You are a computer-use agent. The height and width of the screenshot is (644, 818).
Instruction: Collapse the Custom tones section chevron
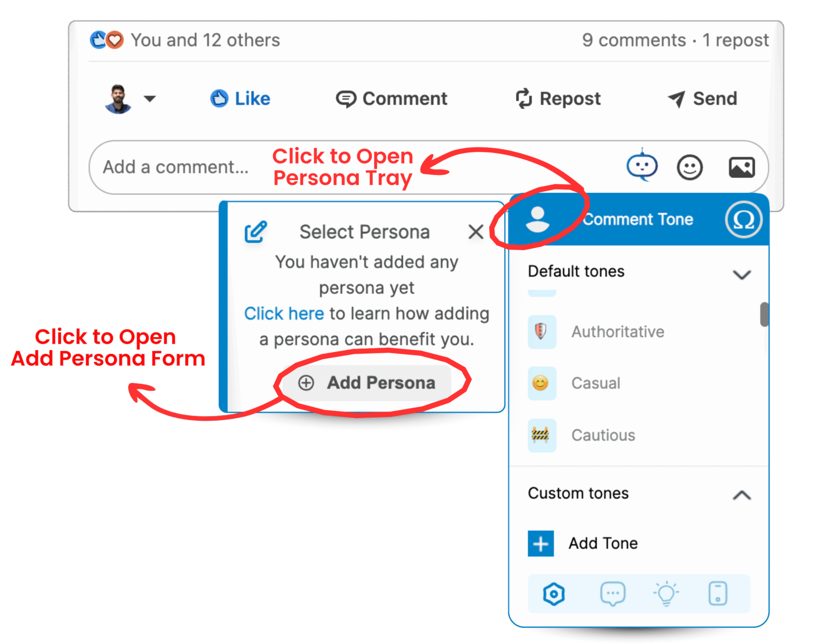click(x=742, y=495)
